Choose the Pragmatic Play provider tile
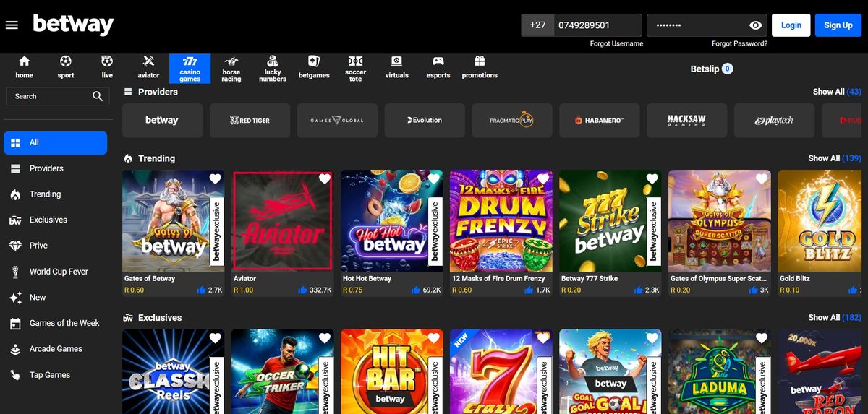 click(x=511, y=121)
